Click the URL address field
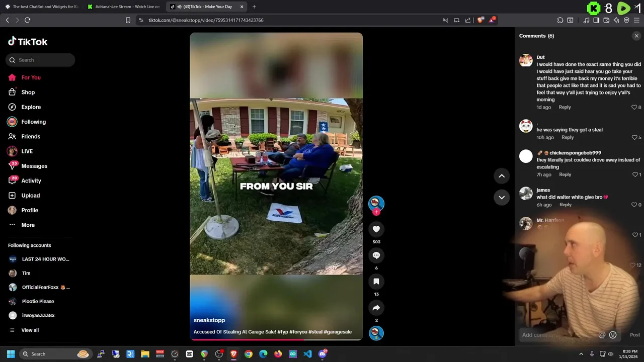The width and height of the screenshot is (644, 362). (292, 20)
